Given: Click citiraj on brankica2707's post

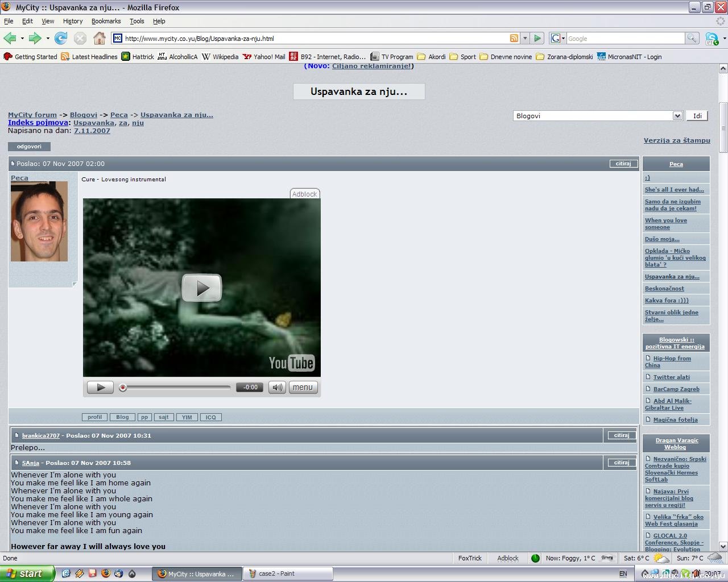Looking at the screenshot, I should [x=622, y=435].
